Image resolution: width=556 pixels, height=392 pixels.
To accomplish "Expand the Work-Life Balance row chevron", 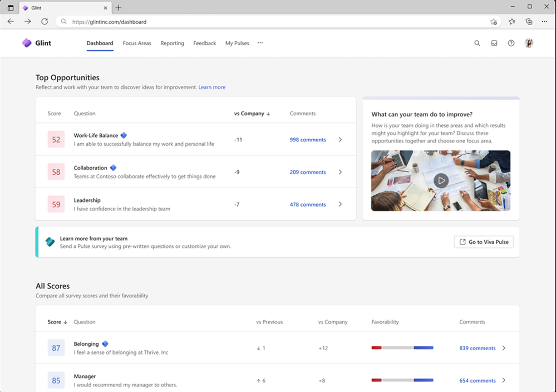I will point(340,139).
